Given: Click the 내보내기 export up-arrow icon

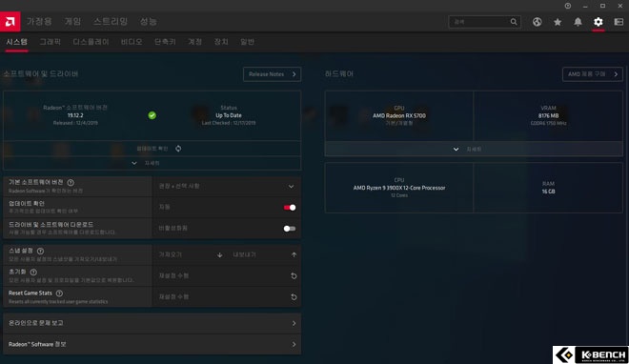Looking at the screenshot, I should click(294, 255).
